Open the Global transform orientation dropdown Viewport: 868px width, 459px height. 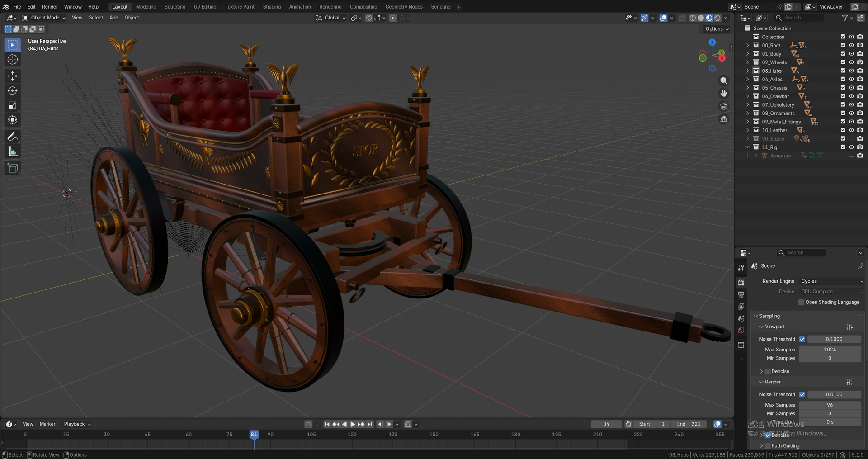pyautogui.click(x=331, y=18)
